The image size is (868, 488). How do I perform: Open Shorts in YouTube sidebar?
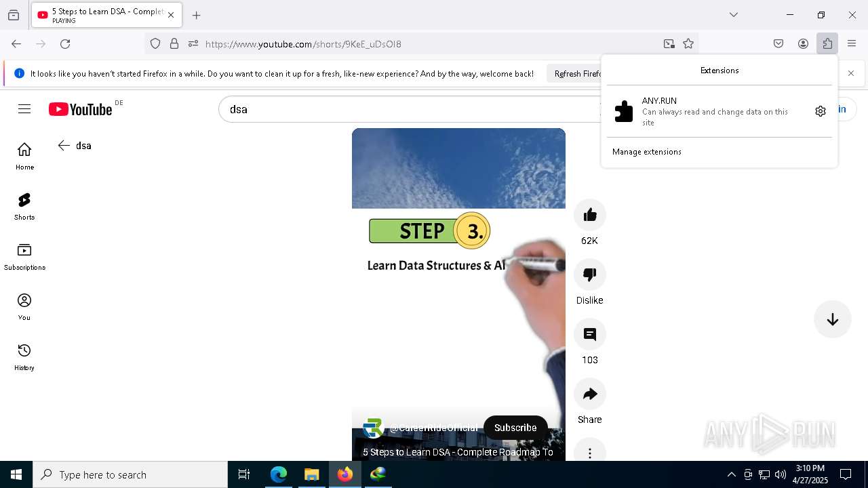pos(24,207)
